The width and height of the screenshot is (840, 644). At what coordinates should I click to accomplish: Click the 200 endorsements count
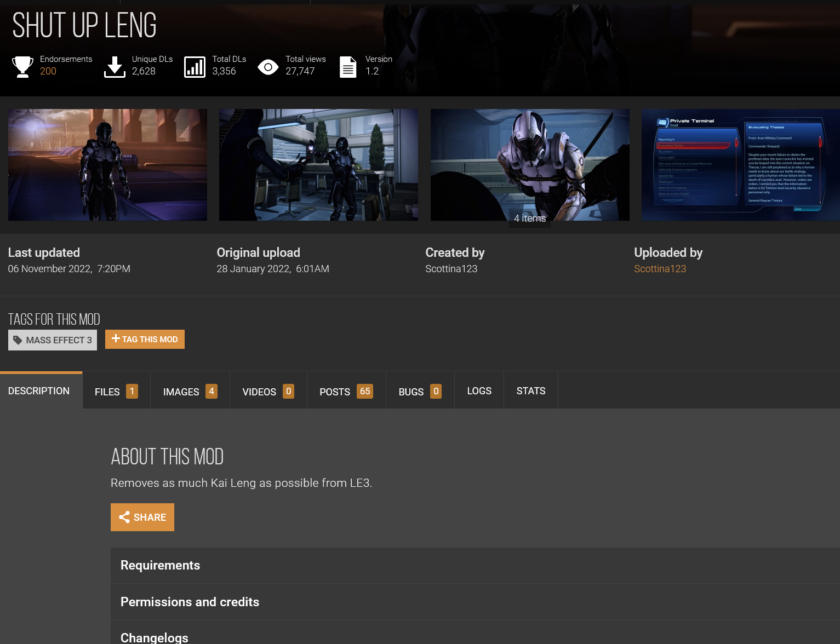pos(48,71)
